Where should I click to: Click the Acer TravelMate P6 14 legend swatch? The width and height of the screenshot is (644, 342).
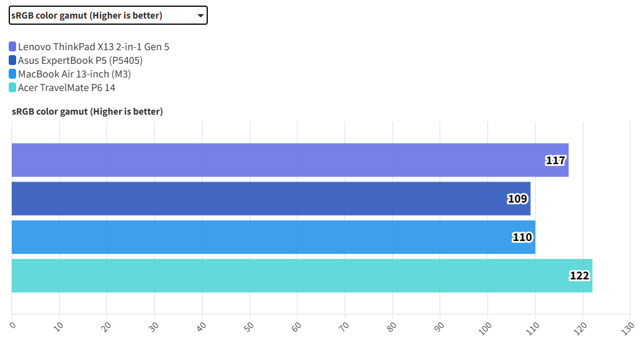(13, 87)
